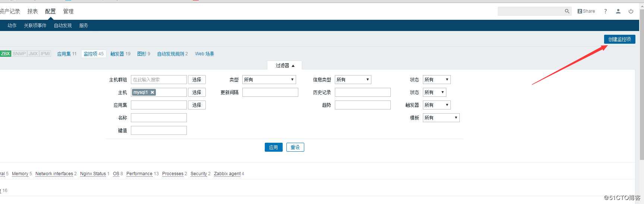Screen dimensions: 644x204
Task: Click 选择 next to 应用集
Action: pyautogui.click(x=197, y=105)
